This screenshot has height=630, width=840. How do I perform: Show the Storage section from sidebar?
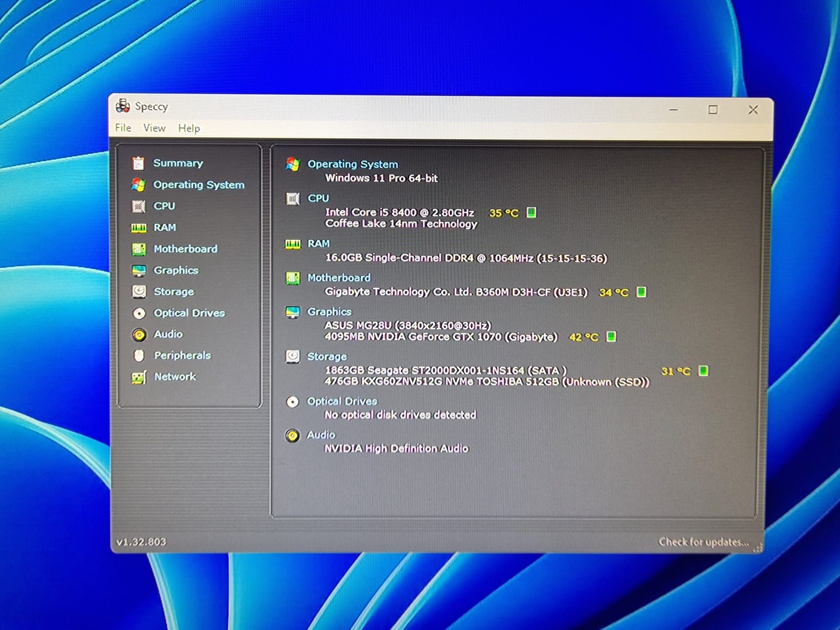174,292
